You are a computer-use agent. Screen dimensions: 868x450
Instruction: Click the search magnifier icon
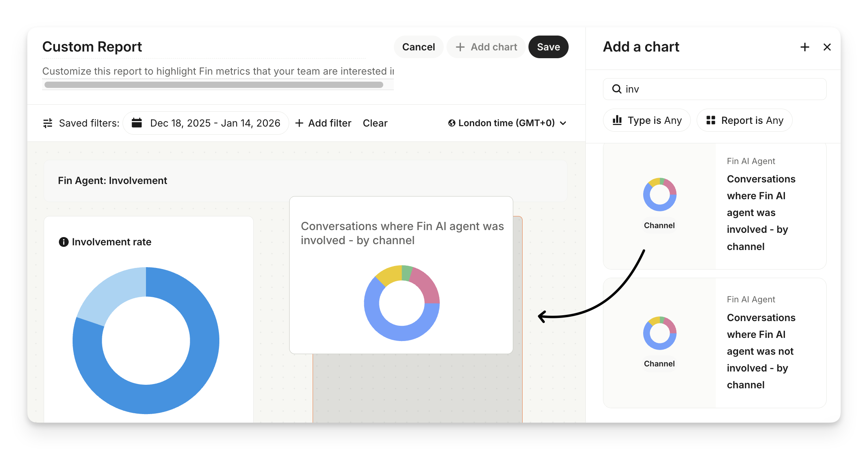(617, 89)
